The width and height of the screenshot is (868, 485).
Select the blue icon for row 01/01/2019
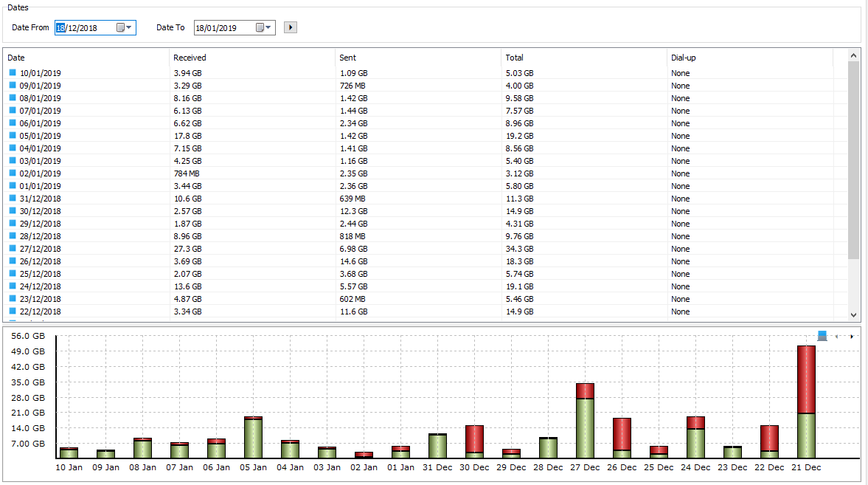pos(13,186)
